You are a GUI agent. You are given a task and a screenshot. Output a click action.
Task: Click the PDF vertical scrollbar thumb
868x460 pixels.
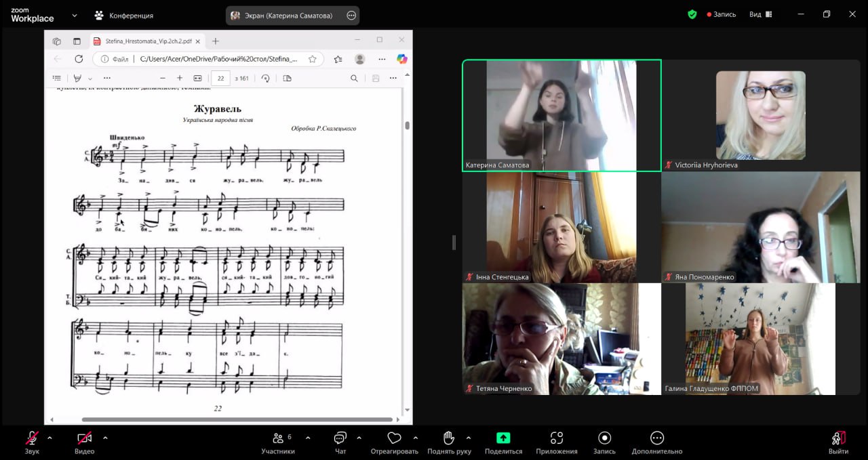407,125
